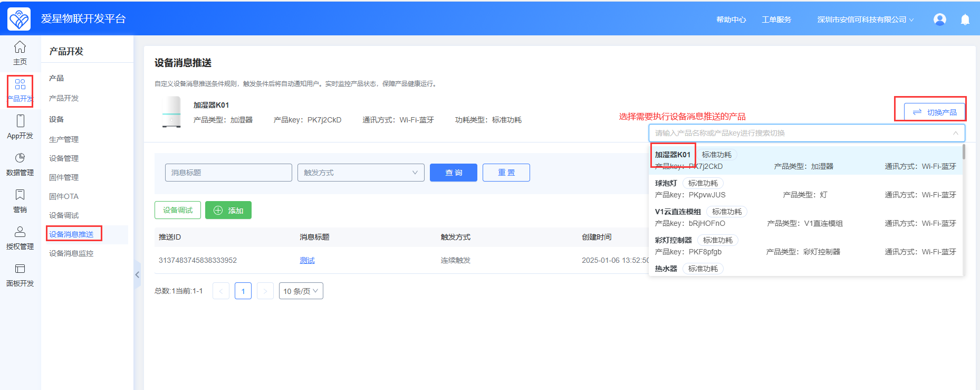Select V1云直连模组 in the product list
This screenshot has width=980, height=390.
pos(805,217)
